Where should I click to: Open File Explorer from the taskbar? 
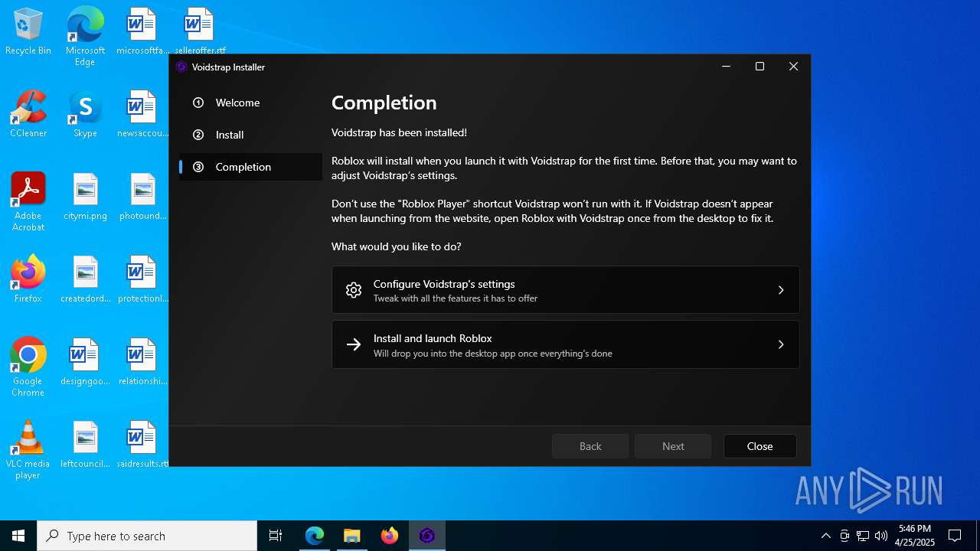coord(351,536)
